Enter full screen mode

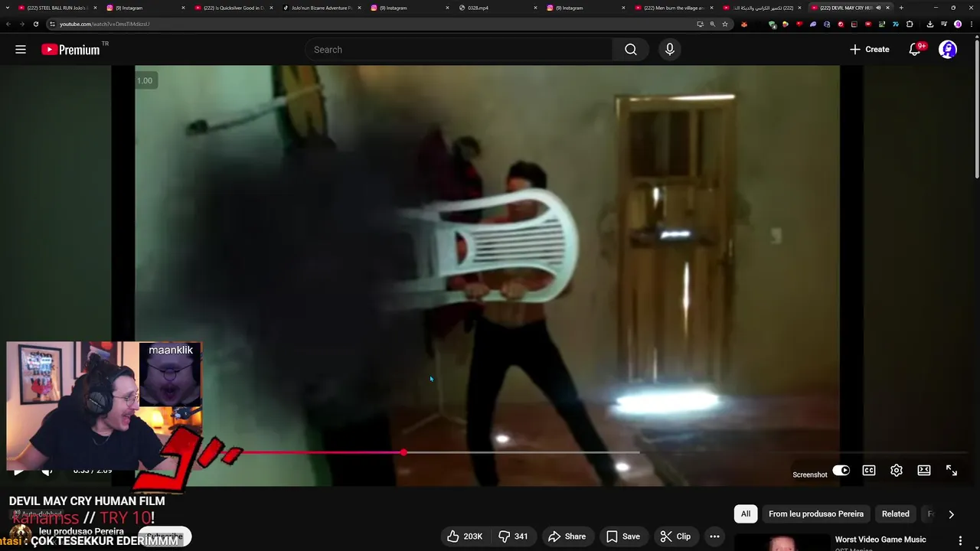pos(952,471)
